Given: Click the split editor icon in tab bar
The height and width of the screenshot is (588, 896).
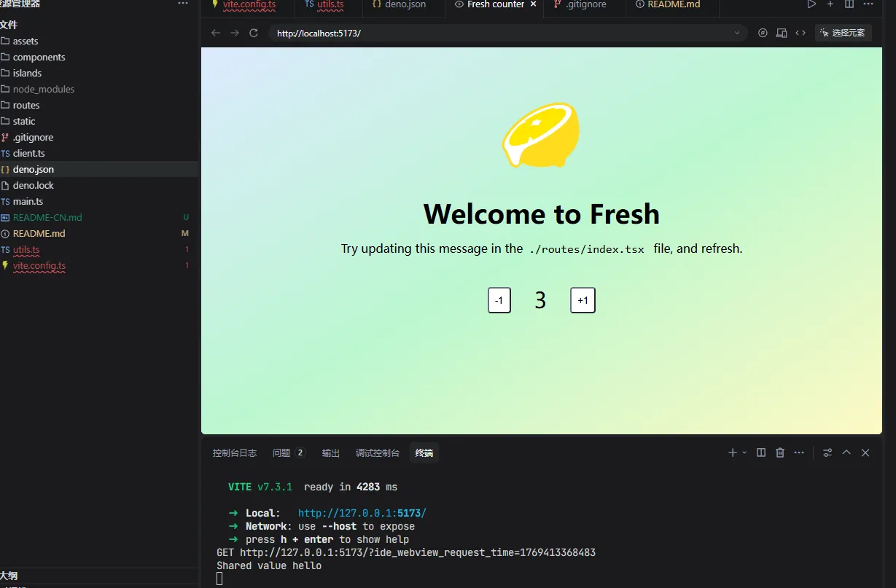Looking at the screenshot, I should point(849,4).
